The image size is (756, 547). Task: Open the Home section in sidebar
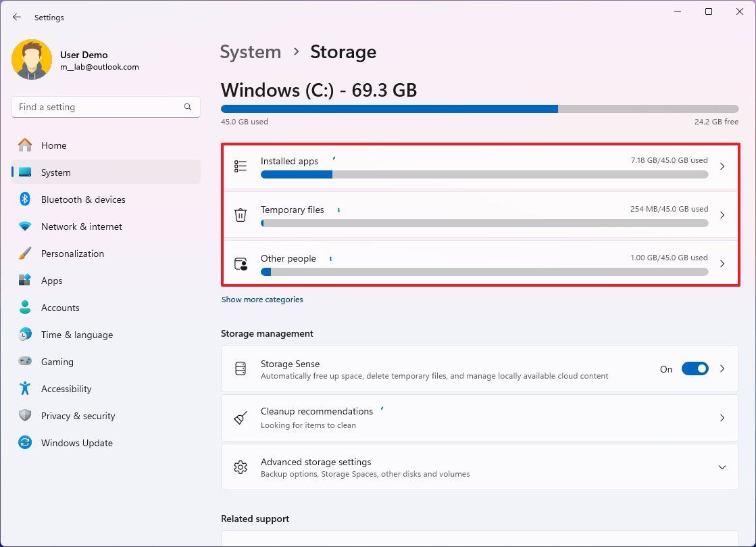pyautogui.click(x=56, y=145)
